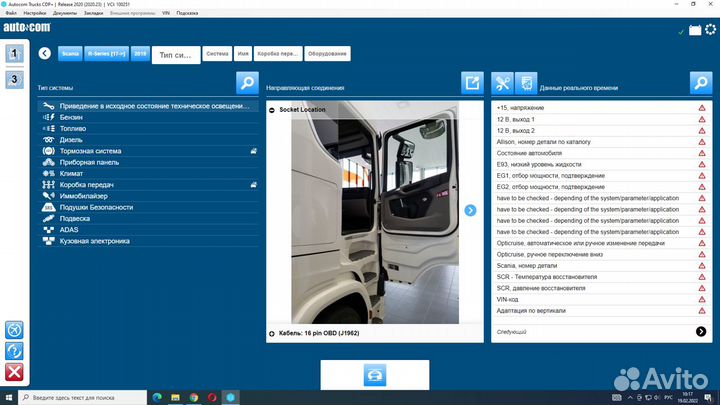This screenshot has width=720, height=405.
Task: Go to next page via Следующий arrow
Action: tap(701, 332)
